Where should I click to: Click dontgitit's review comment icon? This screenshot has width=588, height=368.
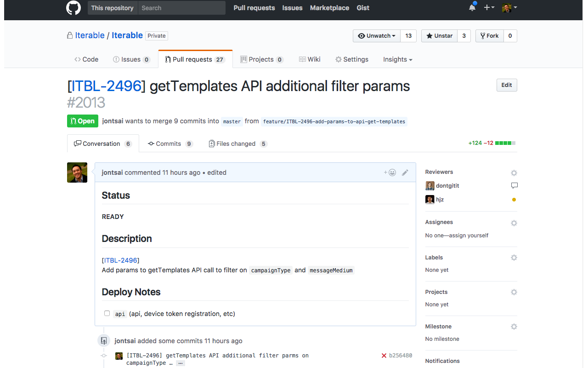pos(514,186)
